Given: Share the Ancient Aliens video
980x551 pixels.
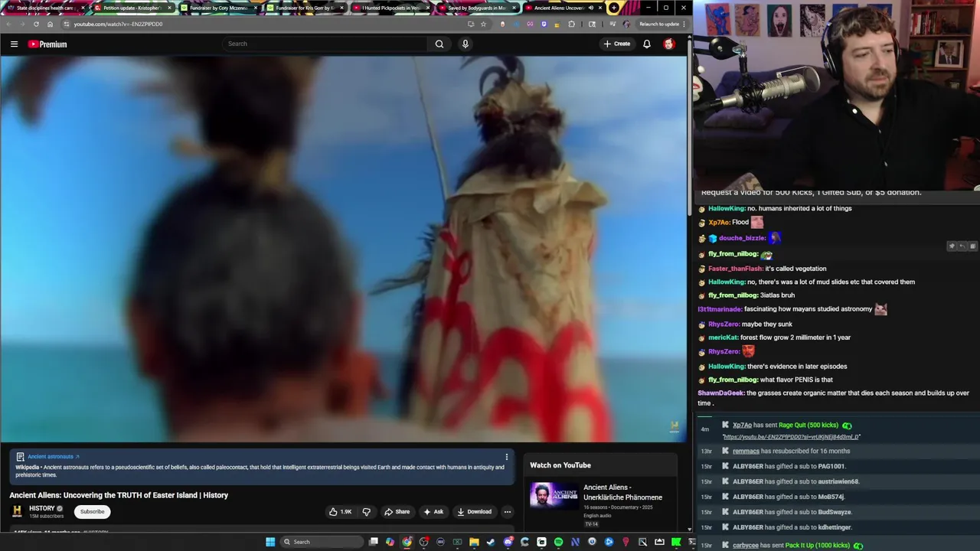Looking at the screenshot, I should pyautogui.click(x=397, y=511).
